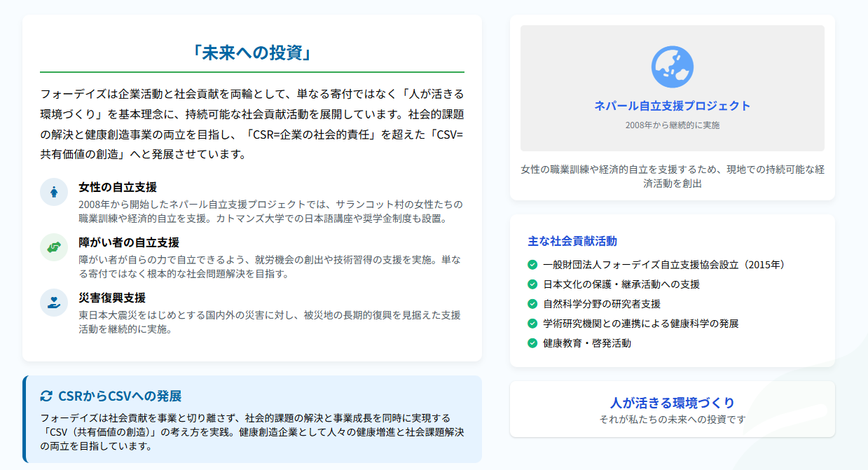Image resolution: width=868 pixels, height=470 pixels.
Task: Click the person icon beside 女性の自立支援
Action: (x=54, y=192)
